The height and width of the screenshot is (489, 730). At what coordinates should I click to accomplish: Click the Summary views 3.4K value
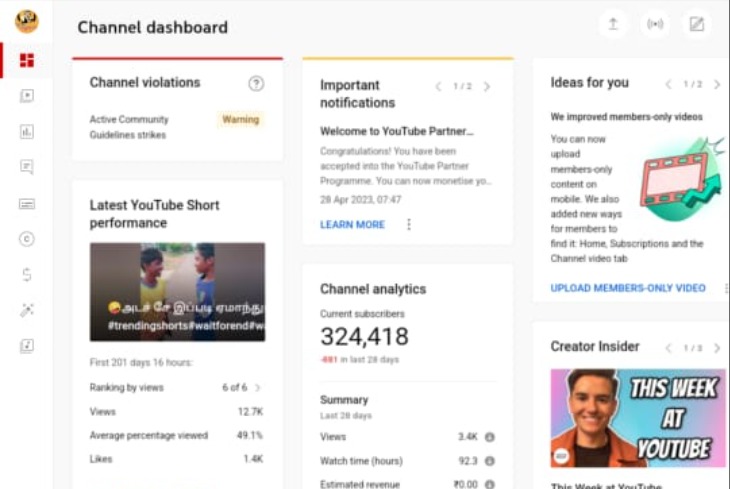[x=468, y=437]
